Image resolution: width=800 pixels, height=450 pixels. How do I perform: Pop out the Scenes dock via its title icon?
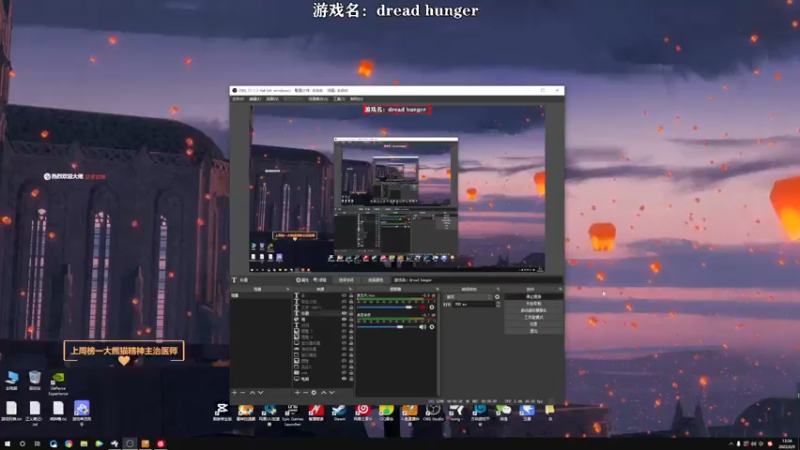(x=287, y=289)
